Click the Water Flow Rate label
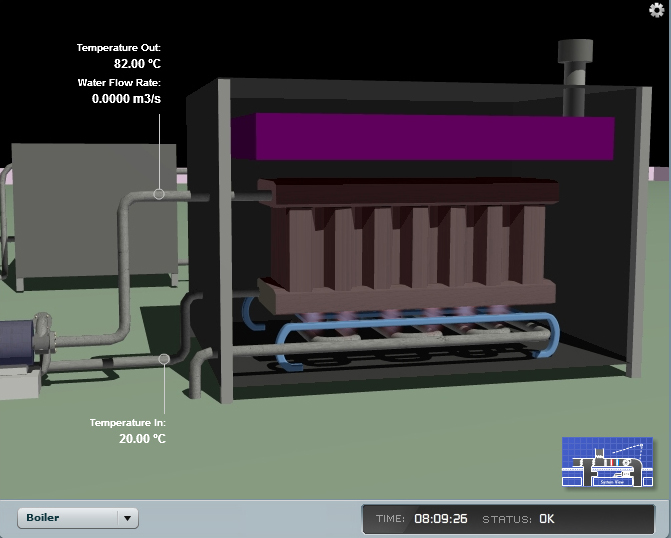The width and height of the screenshot is (671, 538). click(119, 83)
